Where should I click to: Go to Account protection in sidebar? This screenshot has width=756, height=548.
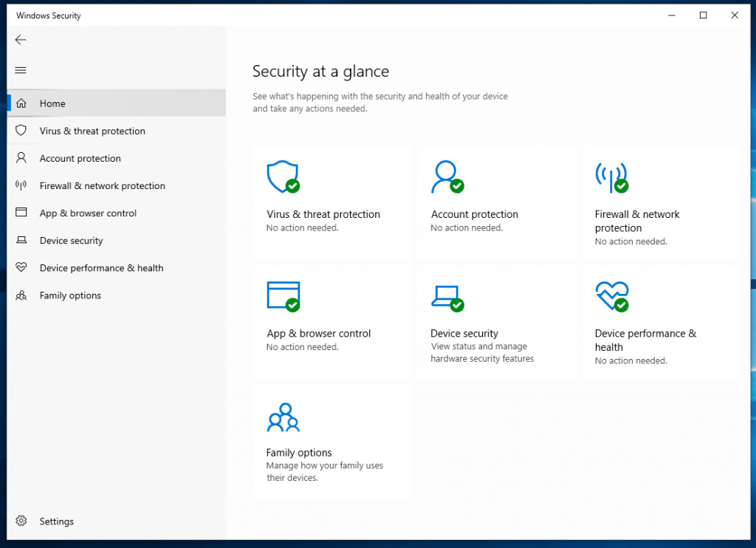[x=117, y=158]
